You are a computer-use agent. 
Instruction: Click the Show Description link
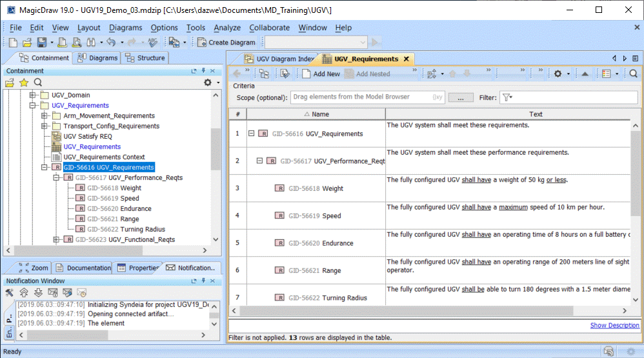click(614, 326)
